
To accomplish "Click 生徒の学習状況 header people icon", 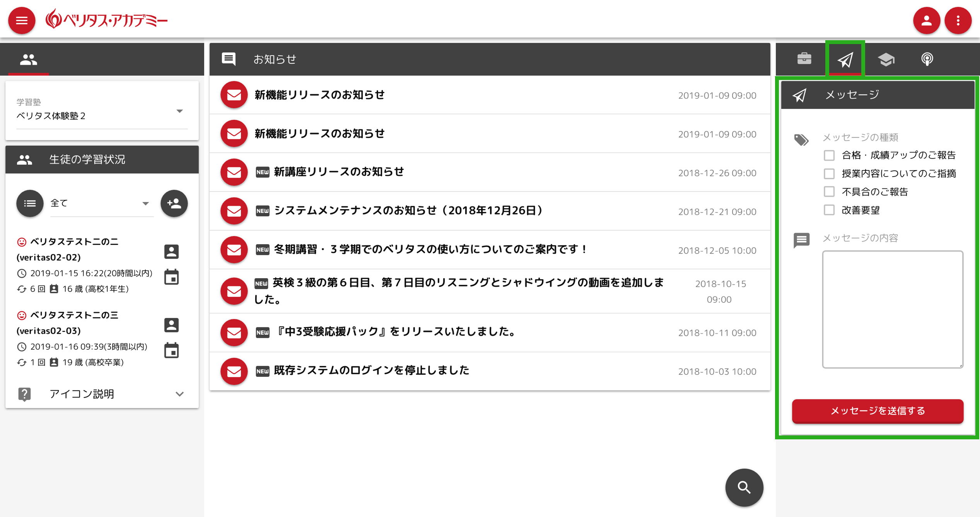I will (24, 160).
